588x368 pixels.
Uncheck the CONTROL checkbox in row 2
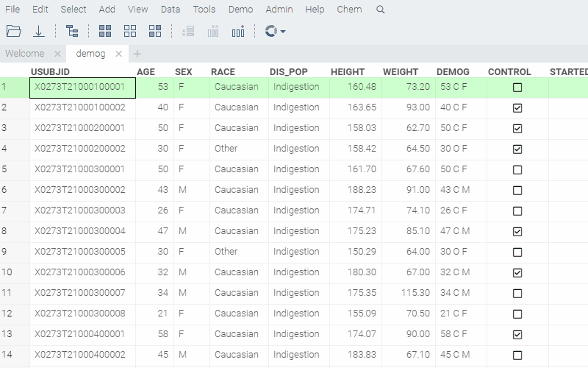tap(517, 107)
